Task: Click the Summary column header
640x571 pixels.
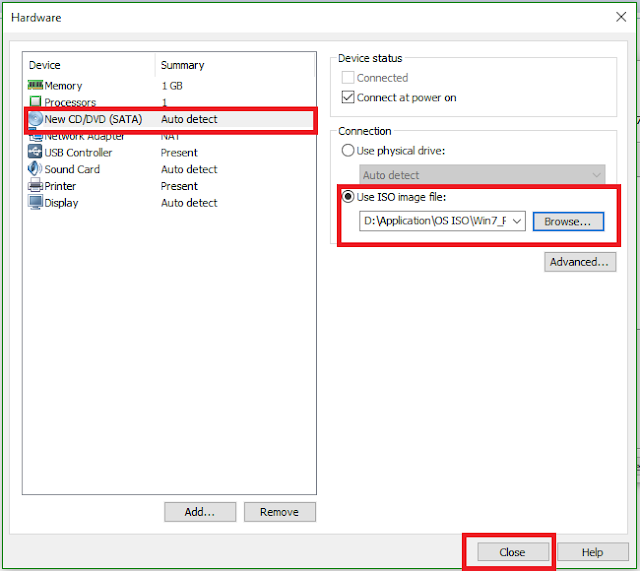Action: (x=182, y=65)
